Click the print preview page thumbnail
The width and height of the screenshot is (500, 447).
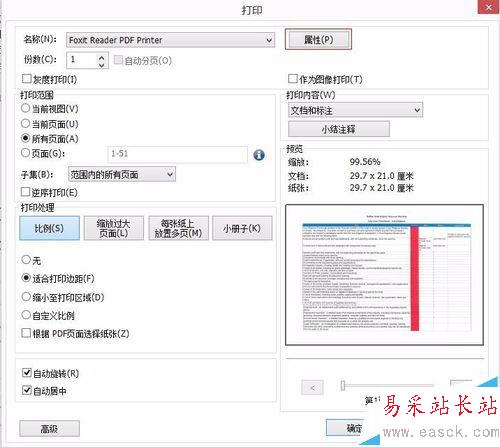[385, 275]
